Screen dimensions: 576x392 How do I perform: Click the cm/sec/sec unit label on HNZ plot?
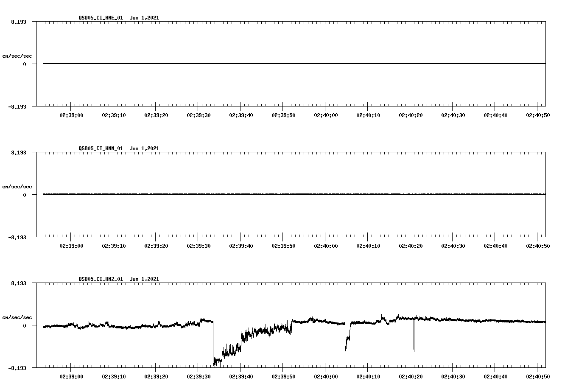click(17, 317)
